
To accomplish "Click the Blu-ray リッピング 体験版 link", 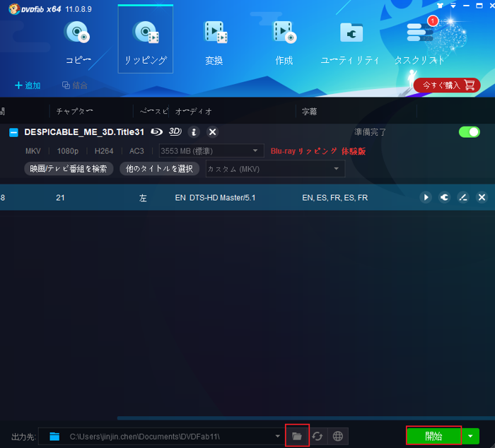I will coord(318,151).
